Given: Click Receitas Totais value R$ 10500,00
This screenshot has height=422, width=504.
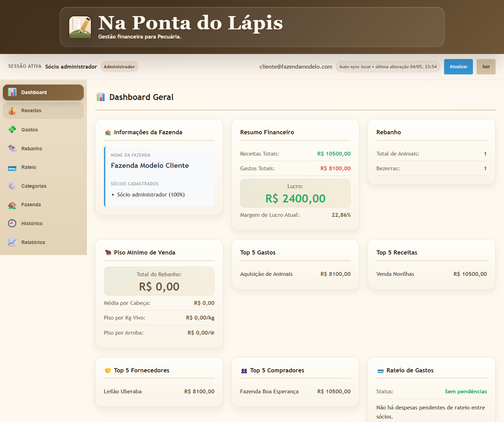Looking at the screenshot, I should (x=334, y=154).
